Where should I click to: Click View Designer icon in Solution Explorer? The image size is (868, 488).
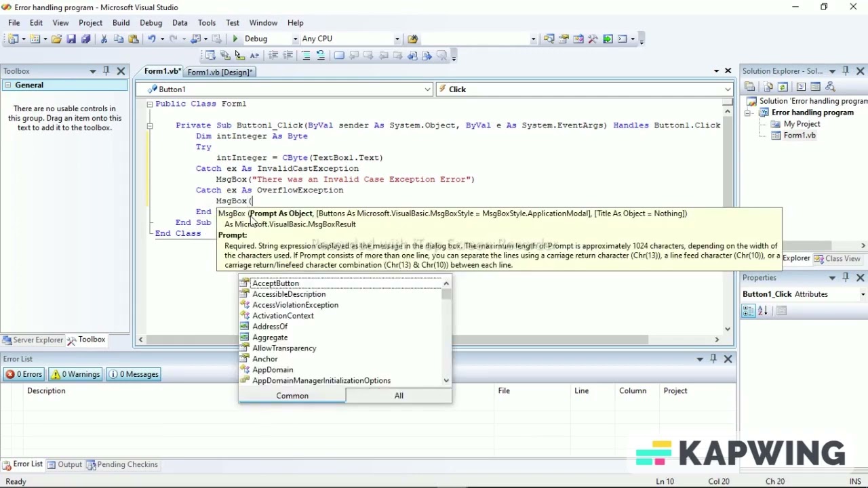816,87
